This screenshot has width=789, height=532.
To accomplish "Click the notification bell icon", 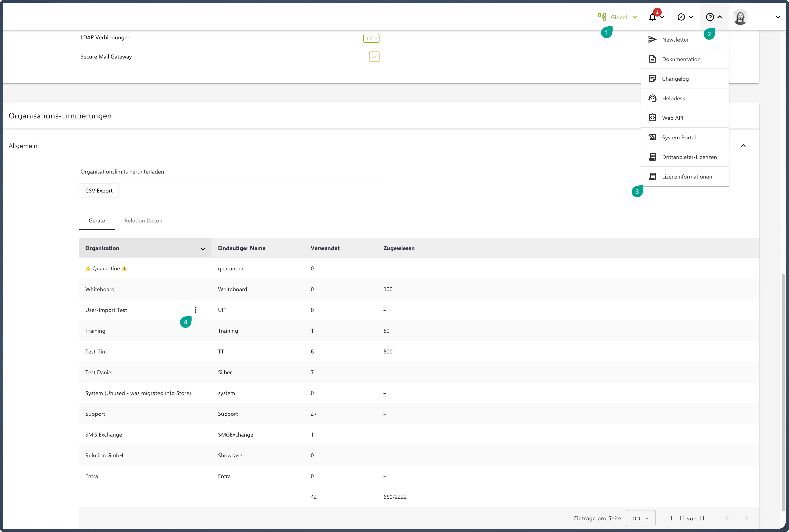I will 652,17.
